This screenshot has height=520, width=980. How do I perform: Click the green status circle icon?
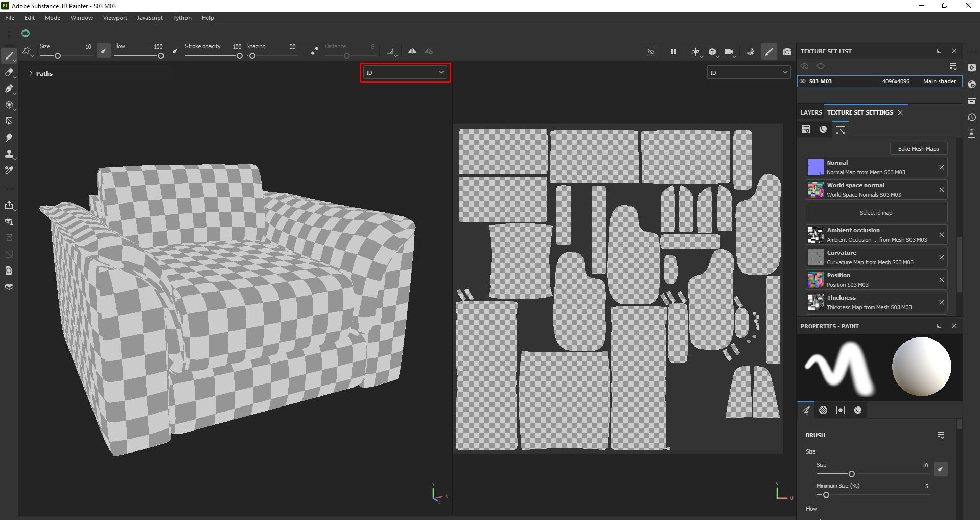click(26, 34)
